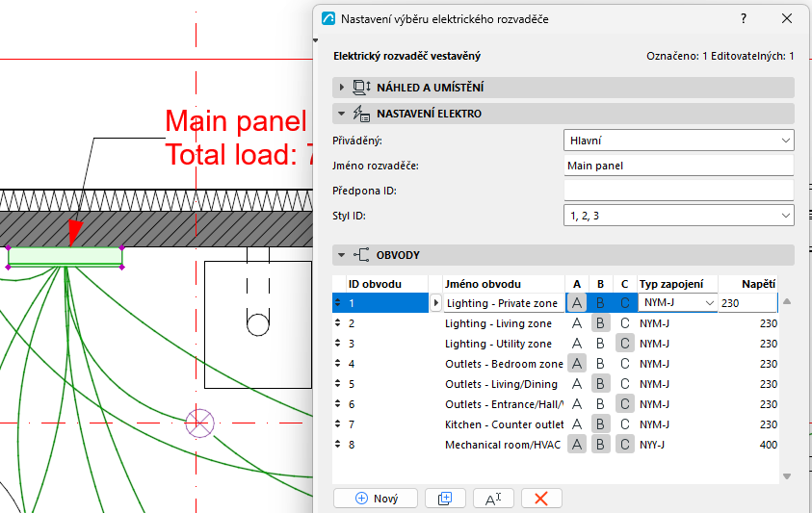Click reorder handle of circuit 3 row
Screen dimensions: 812x513
click(338, 344)
